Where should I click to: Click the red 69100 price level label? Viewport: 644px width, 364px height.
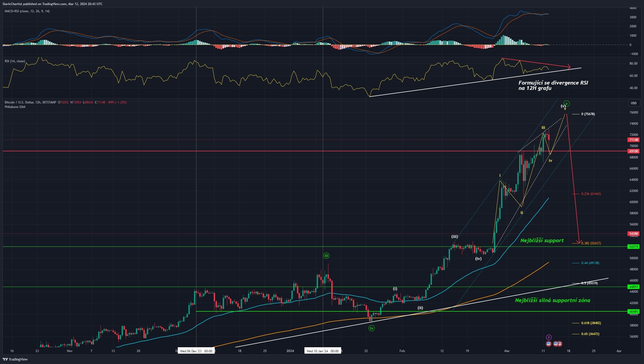point(634,151)
